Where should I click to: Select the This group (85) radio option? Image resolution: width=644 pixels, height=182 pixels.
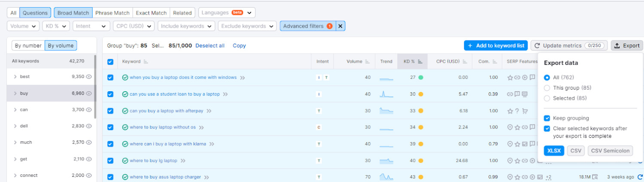click(547, 88)
